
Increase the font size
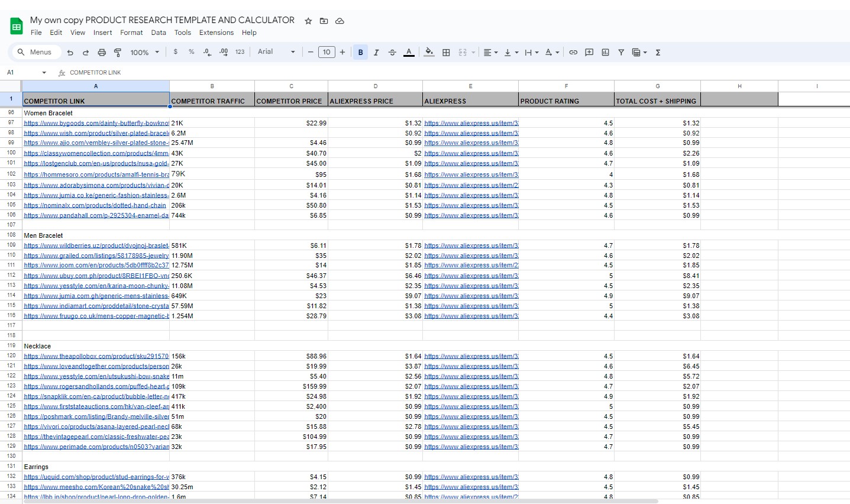pyautogui.click(x=342, y=52)
